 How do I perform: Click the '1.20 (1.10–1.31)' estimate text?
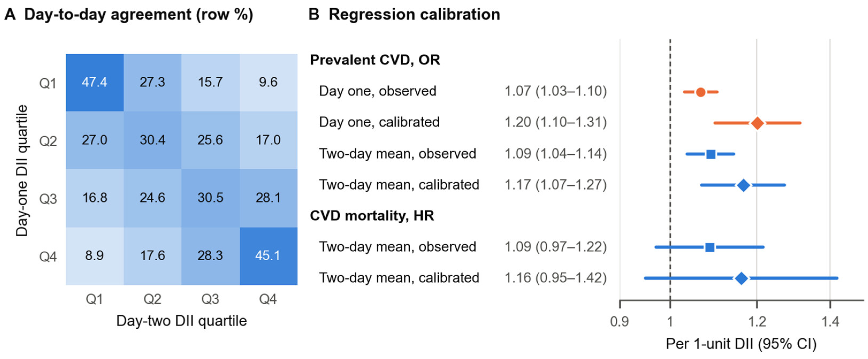coord(556,122)
